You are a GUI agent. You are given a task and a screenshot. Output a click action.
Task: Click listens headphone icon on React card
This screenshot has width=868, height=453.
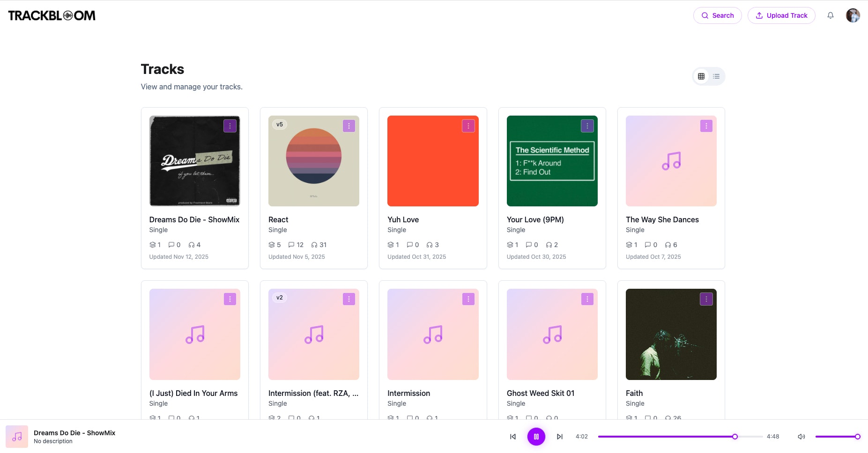click(314, 245)
